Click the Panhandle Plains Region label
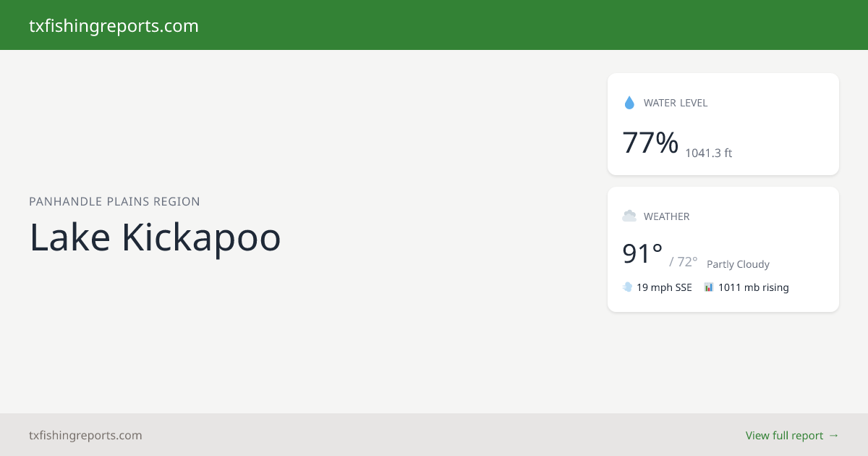 pos(114,201)
